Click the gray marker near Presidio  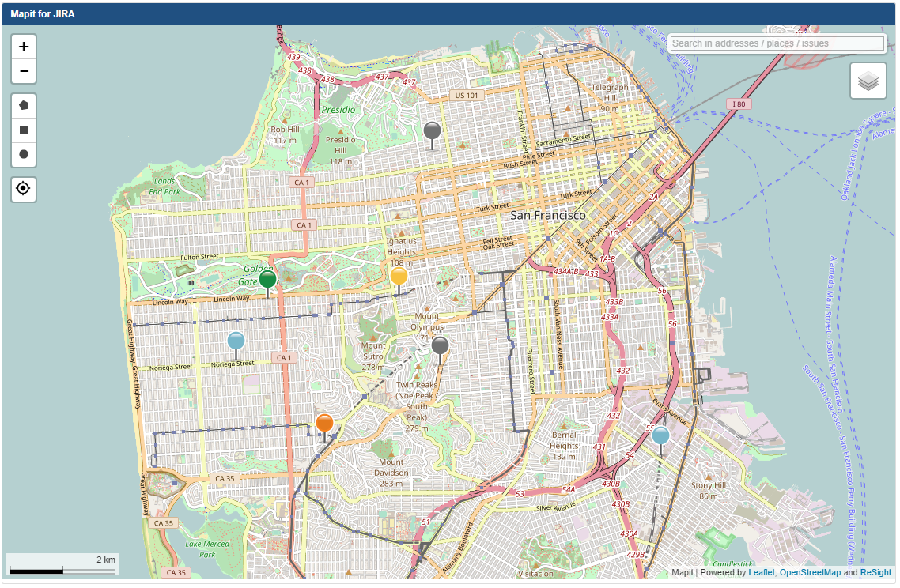432,131
